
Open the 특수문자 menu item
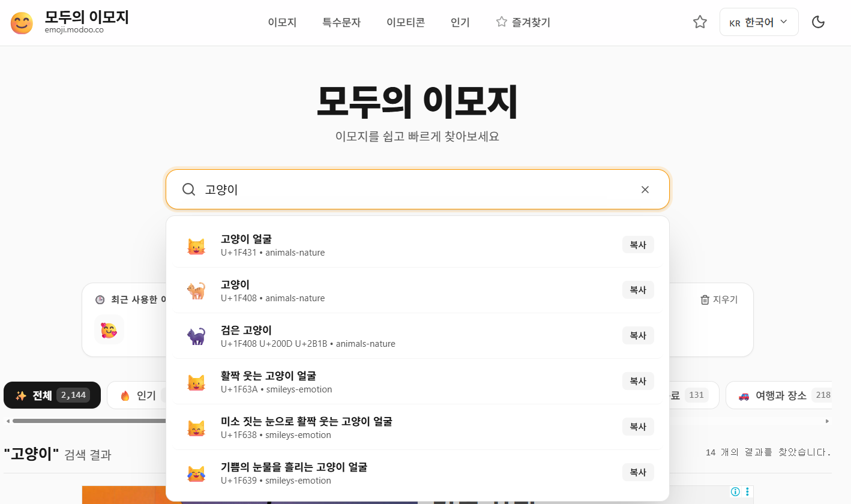tap(341, 23)
